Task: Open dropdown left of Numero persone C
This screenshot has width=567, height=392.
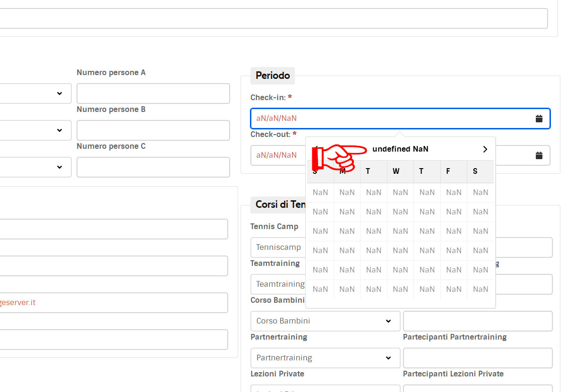Action: click(35, 167)
